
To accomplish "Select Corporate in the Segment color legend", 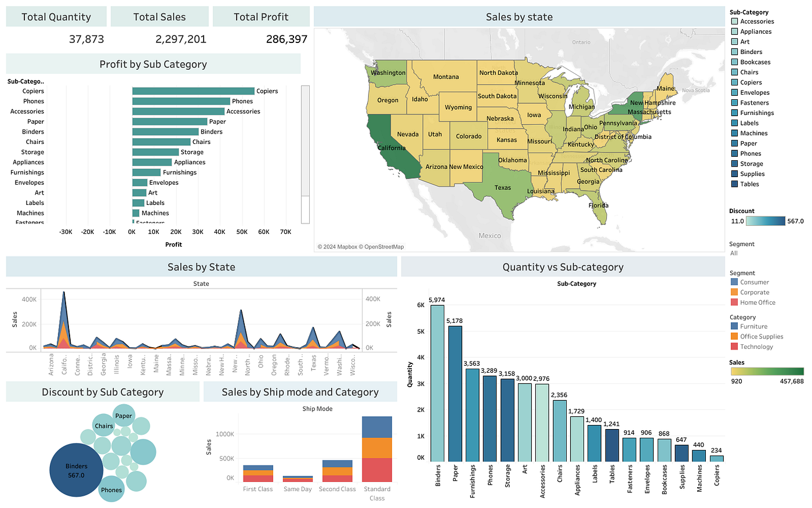I will (x=734, y=292).
